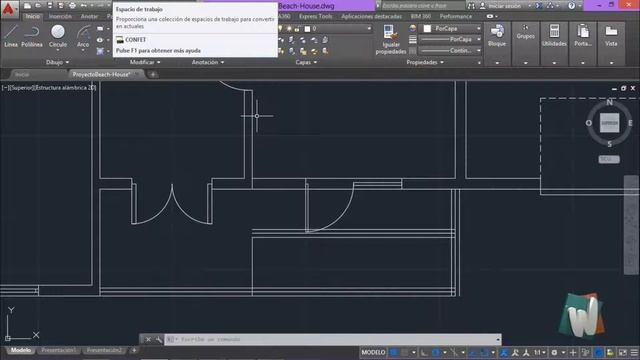Open the command line history arrow

[x=498, y=339]
